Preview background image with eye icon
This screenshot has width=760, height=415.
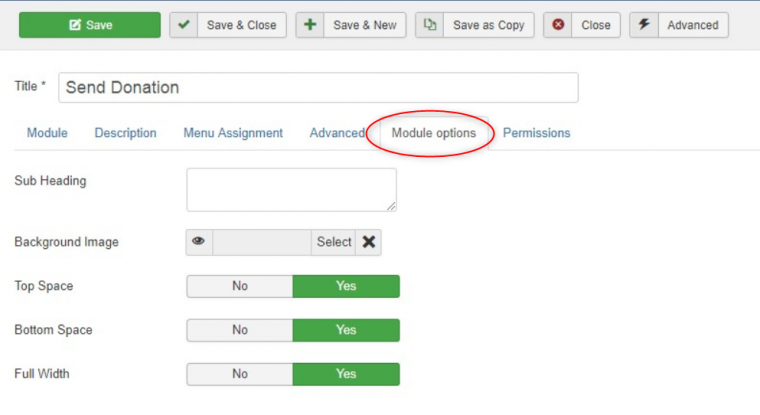[199, 242]
